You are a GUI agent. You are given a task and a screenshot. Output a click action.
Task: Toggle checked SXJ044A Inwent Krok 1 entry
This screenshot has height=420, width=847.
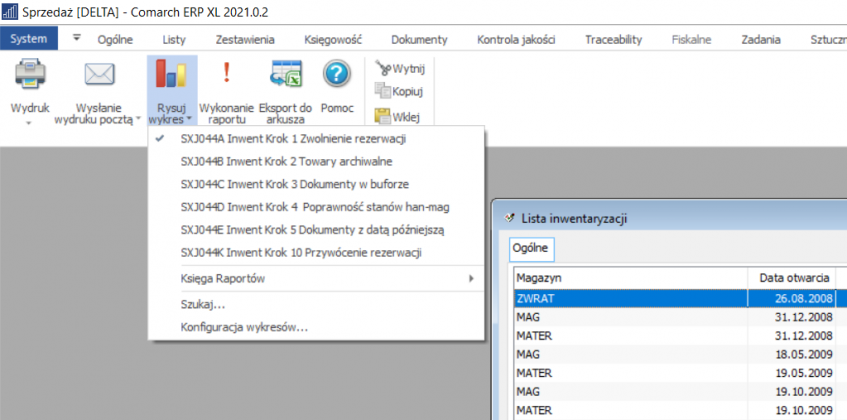[300, 138]
